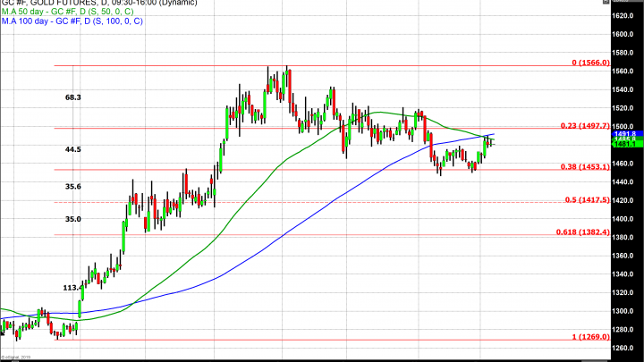Click the 68.3 text annotation

(73, 97)
